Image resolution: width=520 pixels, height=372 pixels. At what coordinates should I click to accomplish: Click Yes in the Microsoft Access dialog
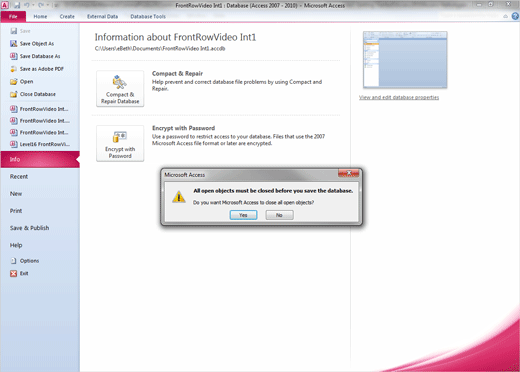pyautogui.click(x=243, y=215)
